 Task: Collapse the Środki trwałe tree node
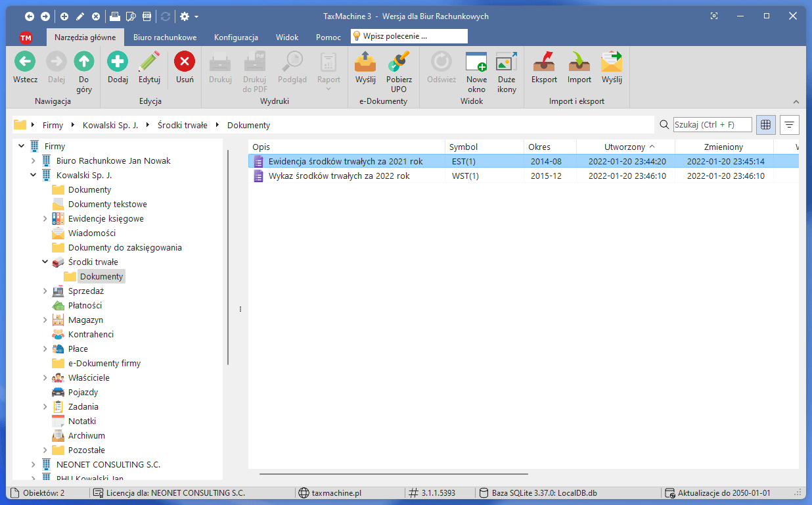[x=45, y=262]
